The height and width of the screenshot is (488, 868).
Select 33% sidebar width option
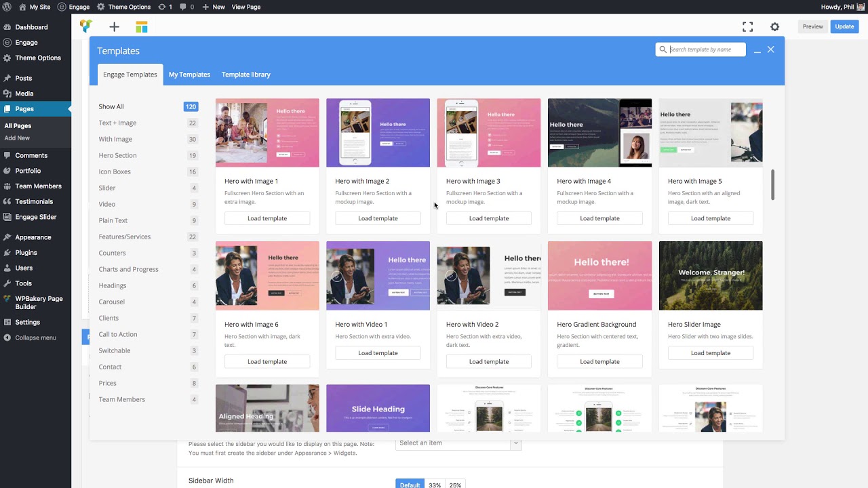435,485
